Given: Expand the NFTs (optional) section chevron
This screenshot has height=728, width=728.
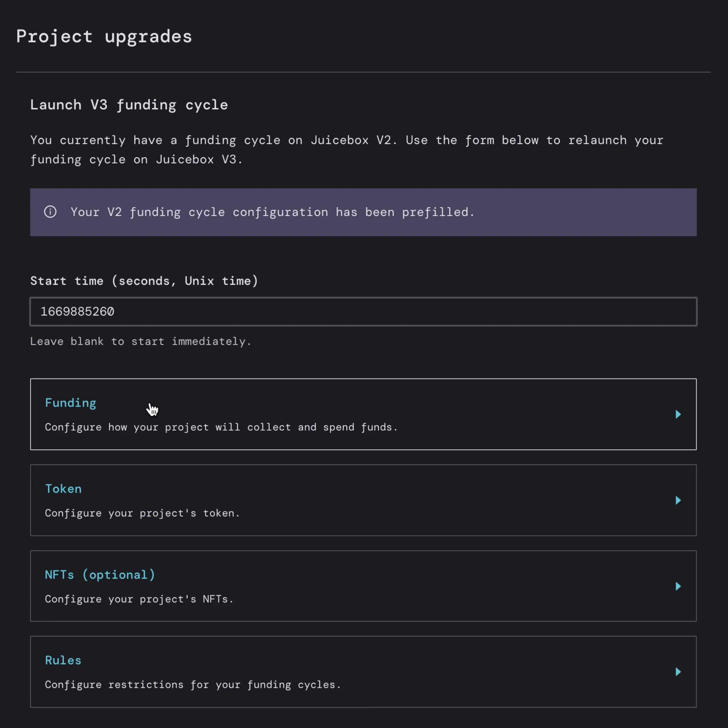Looking at the screenshot, I should 678,586.
